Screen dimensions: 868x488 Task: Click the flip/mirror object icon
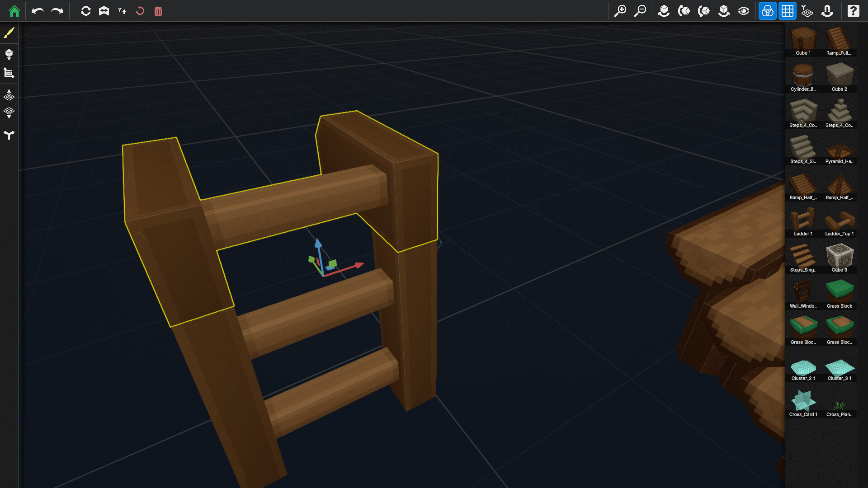[104, 11]
